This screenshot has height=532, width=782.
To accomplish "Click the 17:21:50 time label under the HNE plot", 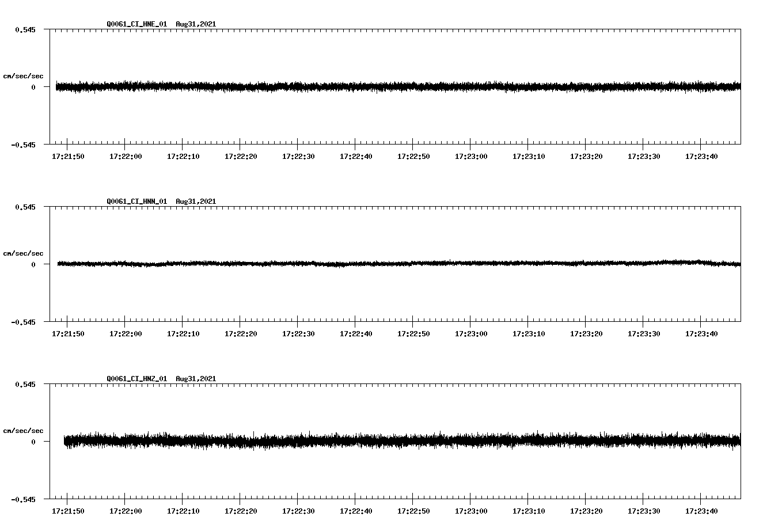I will pos(68,157).
